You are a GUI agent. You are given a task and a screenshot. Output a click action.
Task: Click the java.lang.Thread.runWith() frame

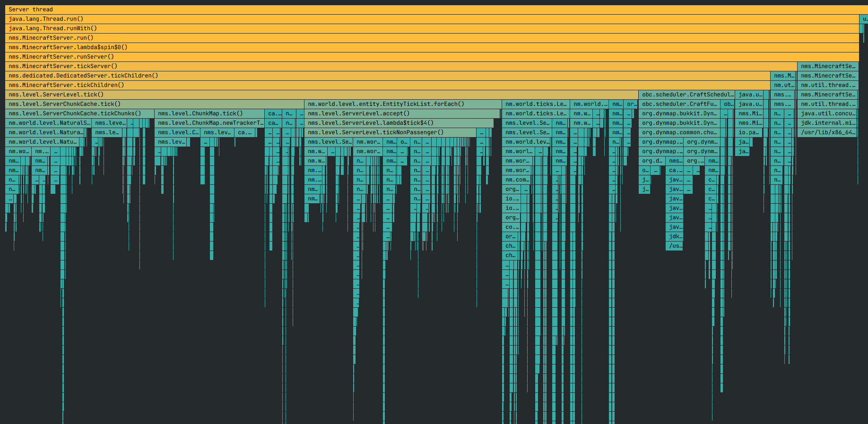425,28
